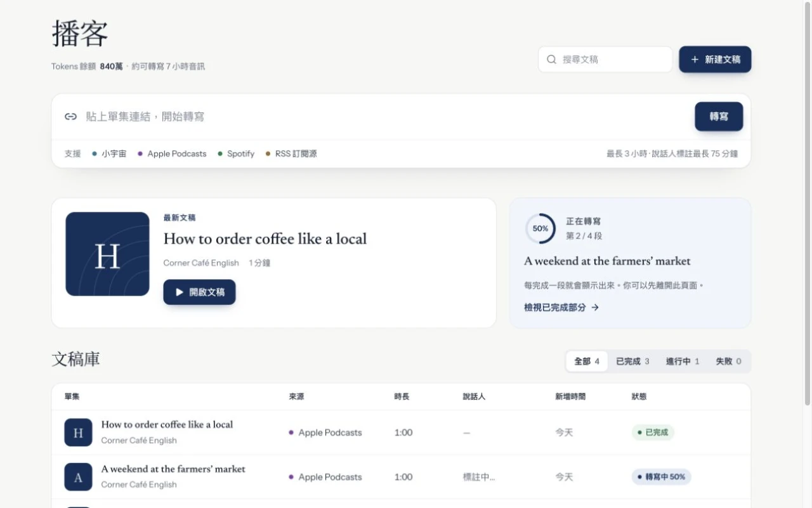Viewport: 812px width, 508px height.
Task: Click the plus icon on 新建文稿 button
Action: [x=695, y=60]
